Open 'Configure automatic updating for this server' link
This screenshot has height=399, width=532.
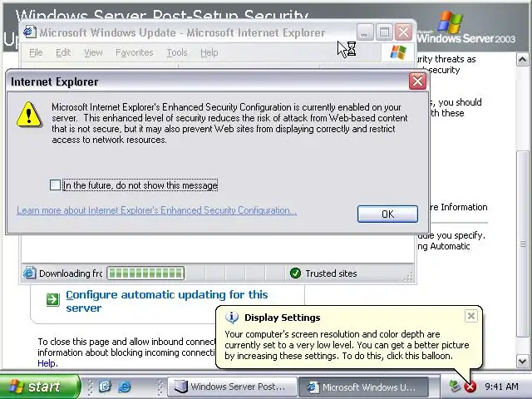(166, 301)
